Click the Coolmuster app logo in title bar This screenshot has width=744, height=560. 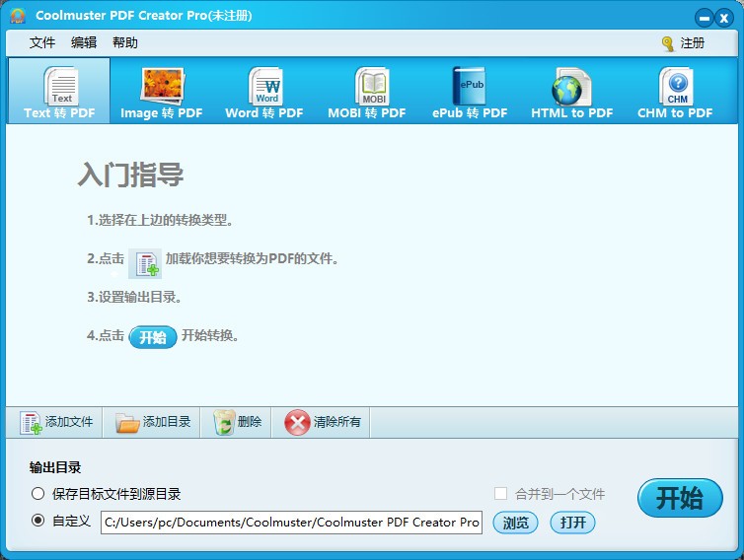point(18,16)
